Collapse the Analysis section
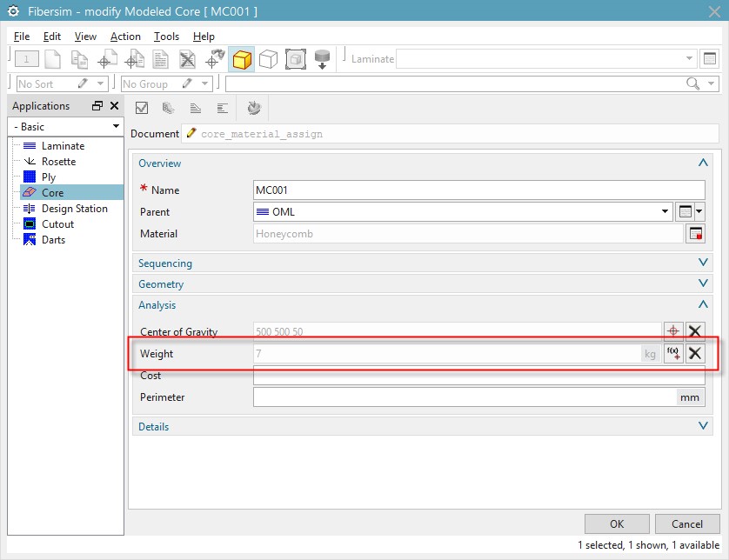Image resolution: width=729 pixels, height=560 pixels. tap(703, 304)
